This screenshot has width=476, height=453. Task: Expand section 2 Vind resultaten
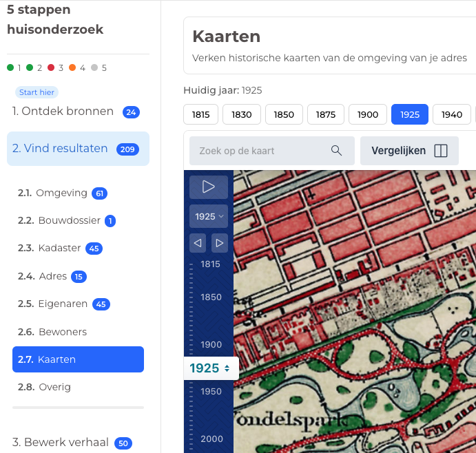pyautogui.click(x=61, y=149)
